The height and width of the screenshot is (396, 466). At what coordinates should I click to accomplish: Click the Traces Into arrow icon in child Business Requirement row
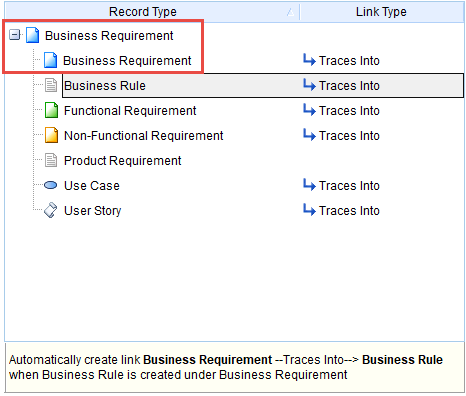309,60
